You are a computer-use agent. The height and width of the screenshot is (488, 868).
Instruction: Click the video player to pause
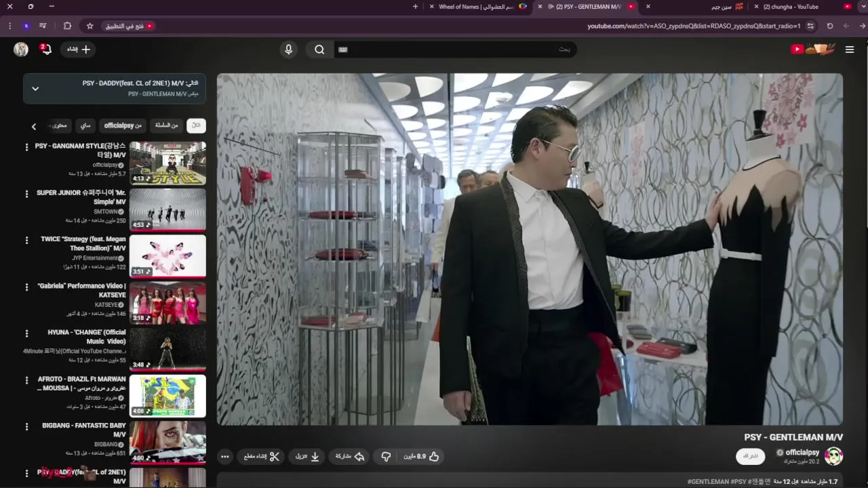coord(530,249)
